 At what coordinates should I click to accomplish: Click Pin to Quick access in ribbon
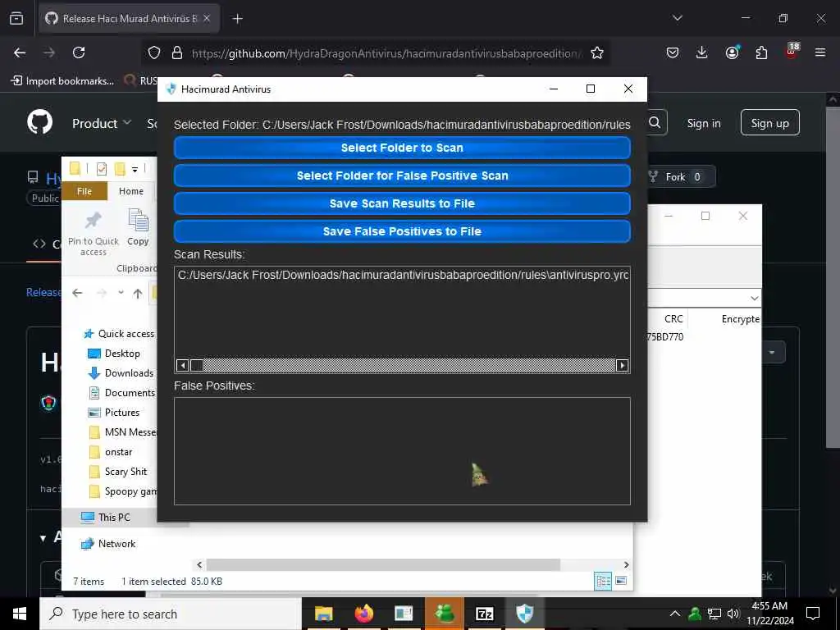point(94,233)
